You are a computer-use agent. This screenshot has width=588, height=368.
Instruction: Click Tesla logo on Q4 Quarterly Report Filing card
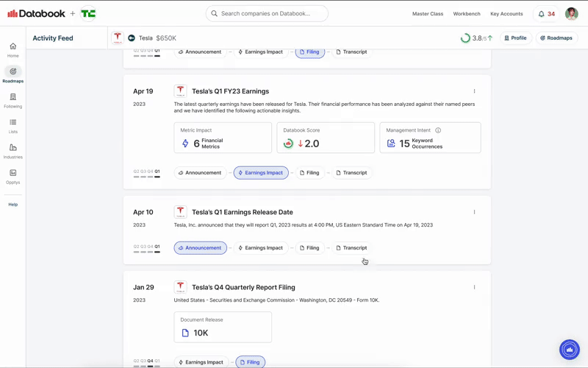[180, 287]
